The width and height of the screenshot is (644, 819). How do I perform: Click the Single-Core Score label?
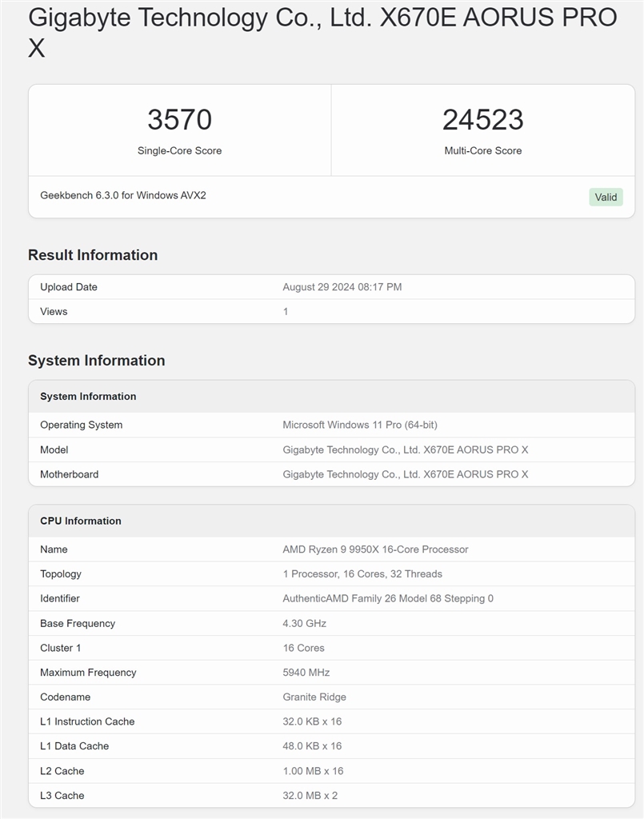click(179, 150)
